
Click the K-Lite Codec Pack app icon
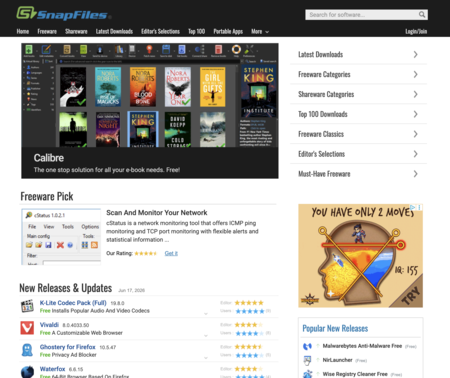[27, 306]
